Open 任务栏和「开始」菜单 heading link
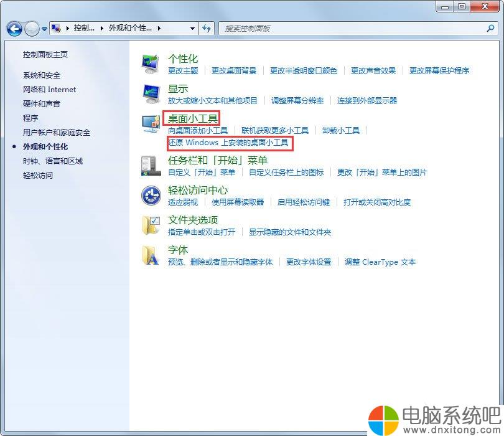 (x=218, y=161)
